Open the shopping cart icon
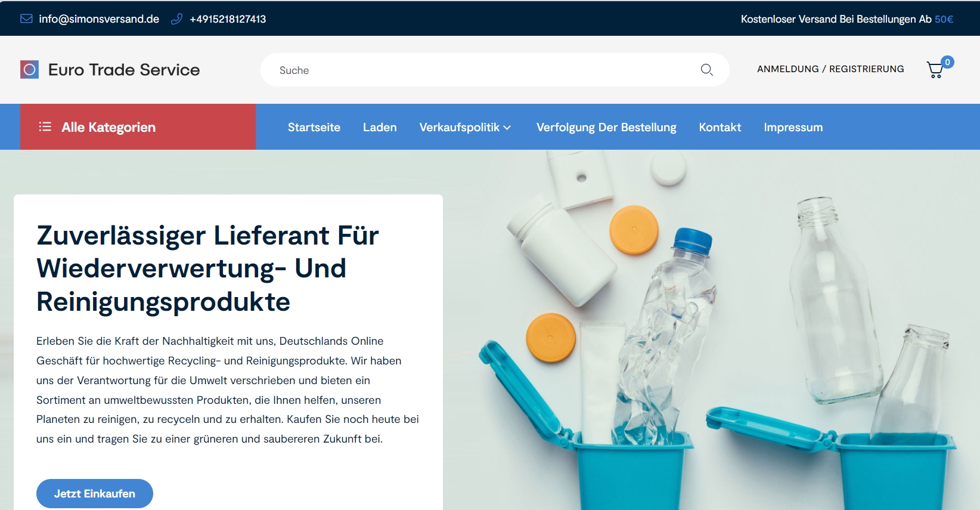Screen dimensions: 980x510 click(935, 70)
